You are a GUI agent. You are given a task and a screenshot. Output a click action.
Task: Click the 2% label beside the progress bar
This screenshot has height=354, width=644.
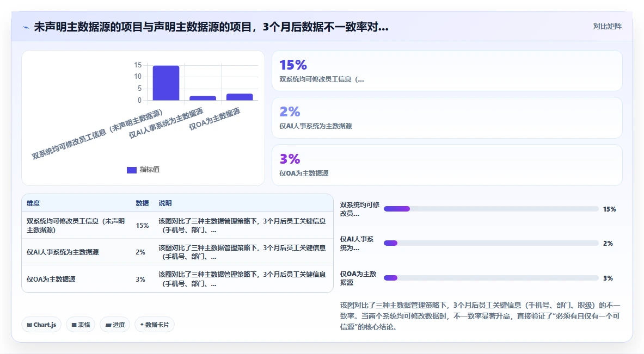608,243
